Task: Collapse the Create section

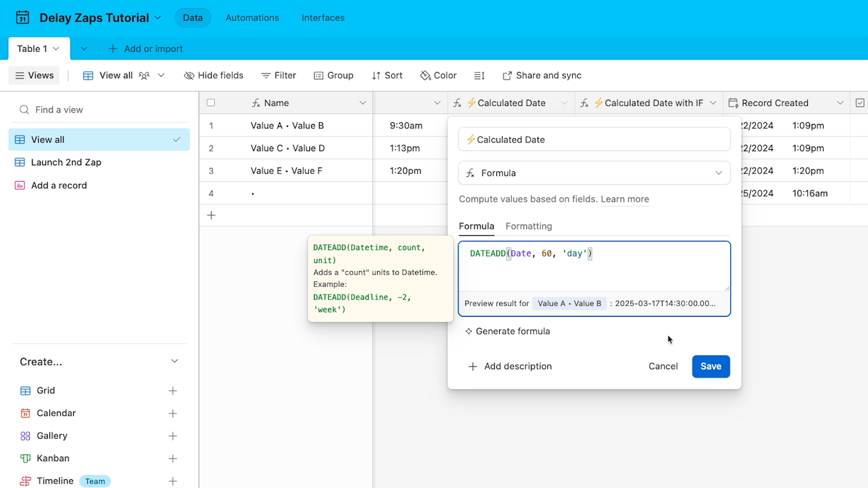Action: coord(175,361)
